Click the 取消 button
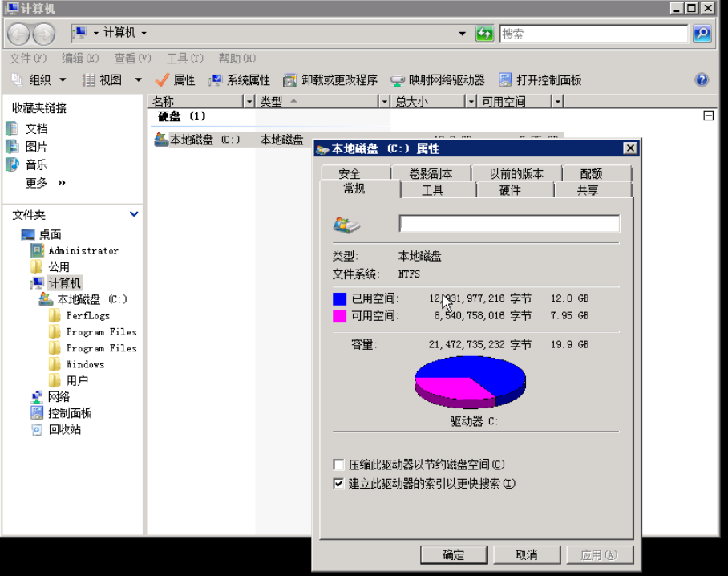The height and width of the screenshot is (576, 728). point(527,554)
